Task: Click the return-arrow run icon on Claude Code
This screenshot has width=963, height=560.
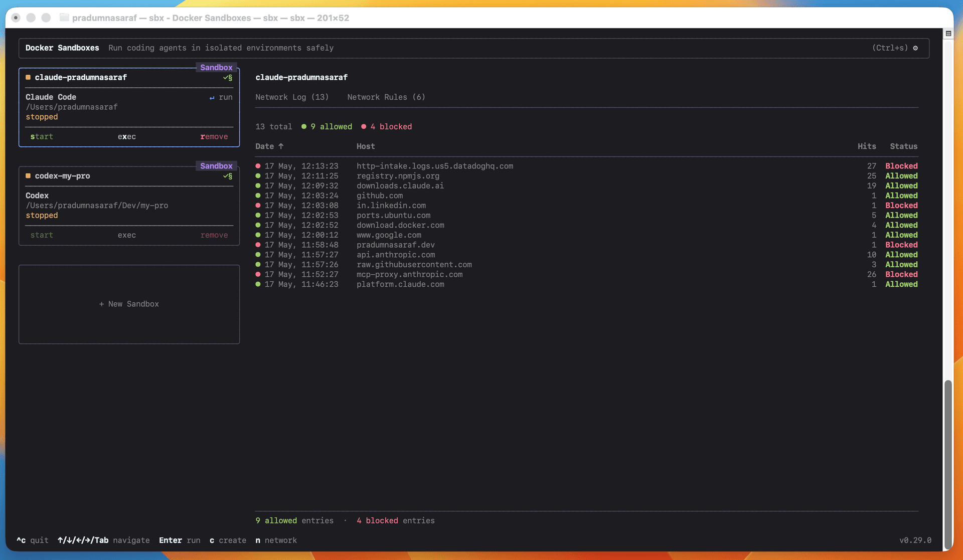Action: pos(212,98)
